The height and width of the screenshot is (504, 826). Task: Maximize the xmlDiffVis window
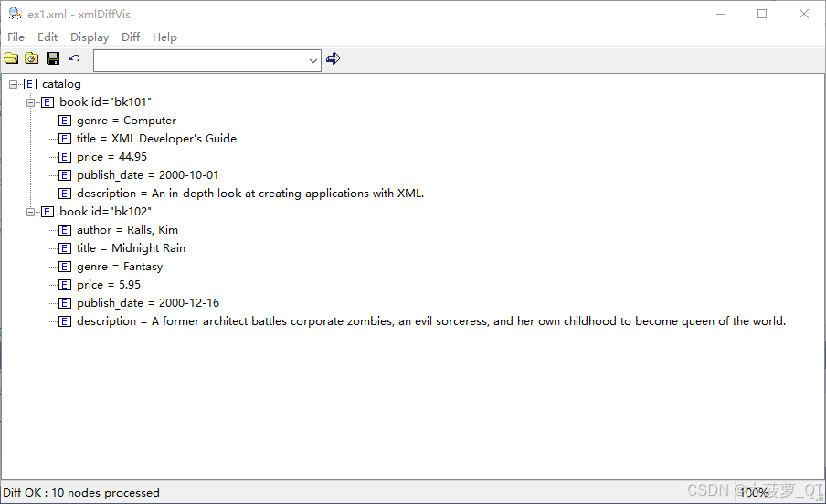click(x=762, y=15)
